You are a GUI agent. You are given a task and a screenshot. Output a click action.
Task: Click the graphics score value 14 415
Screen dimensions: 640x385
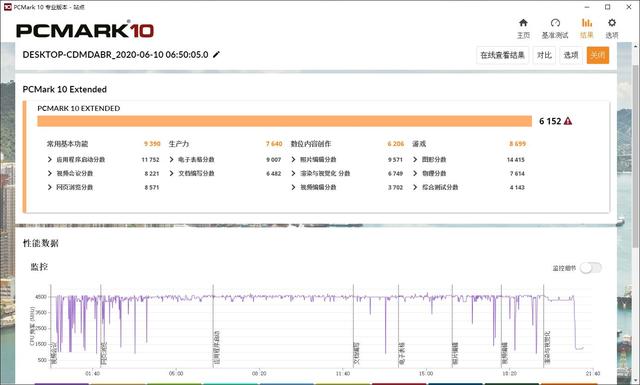(x=516, y=160)
